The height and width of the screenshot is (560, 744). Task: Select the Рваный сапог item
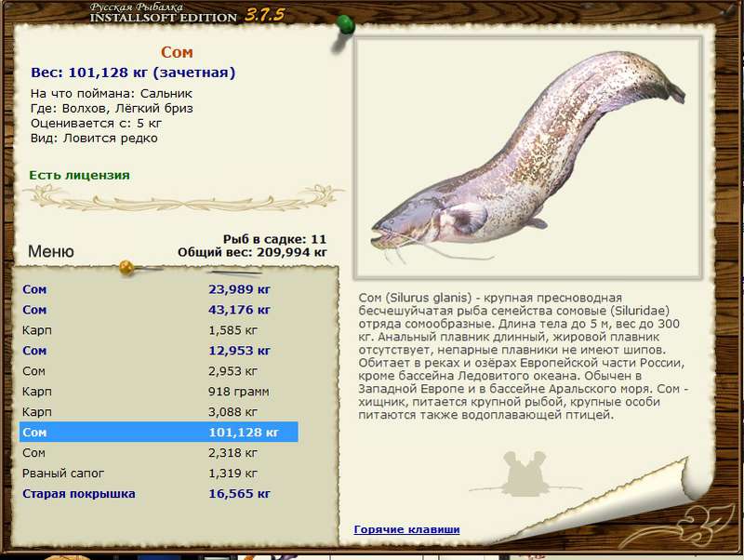coord(158,473)
